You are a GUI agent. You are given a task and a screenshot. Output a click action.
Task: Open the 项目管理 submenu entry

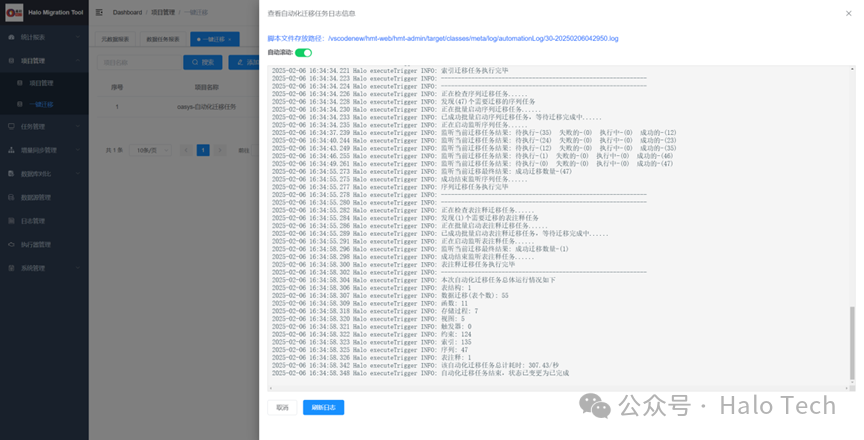(44, 83)
